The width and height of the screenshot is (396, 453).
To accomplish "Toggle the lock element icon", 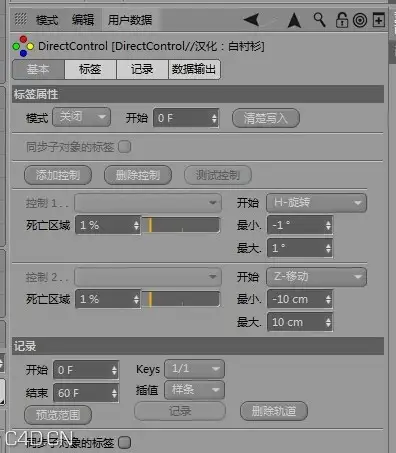I will (x=342, y=20).
